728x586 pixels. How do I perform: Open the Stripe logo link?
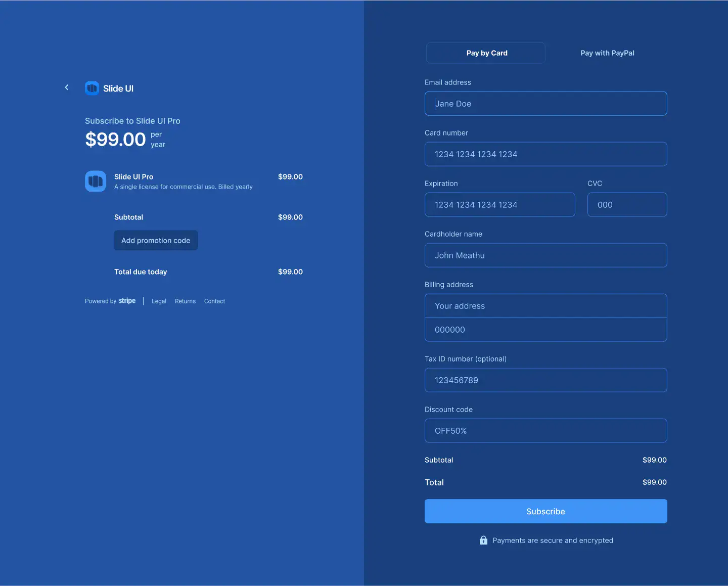(127, 301)
